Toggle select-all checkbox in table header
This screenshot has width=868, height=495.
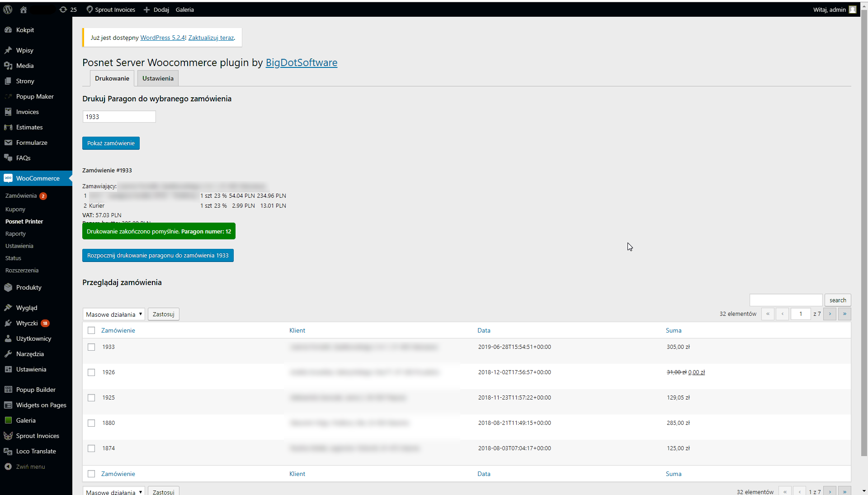point(91,330)
